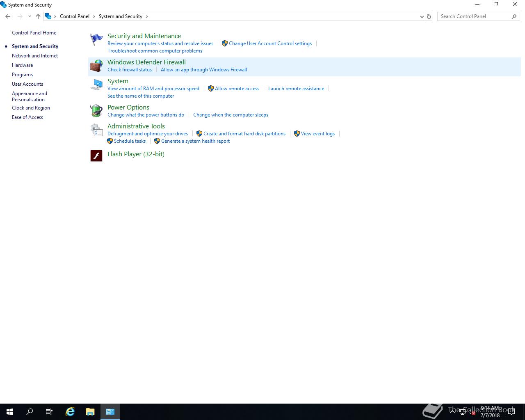This screenshot has height=420, width=525.
Task: Click the Control Panel icon in the address bar
Action: [48, 16]
